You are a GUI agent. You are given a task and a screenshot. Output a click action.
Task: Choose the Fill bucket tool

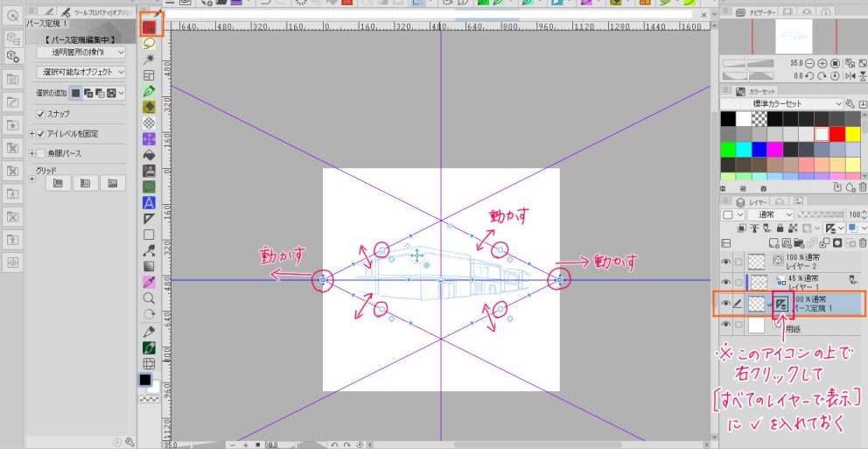[x=149, y=154]
